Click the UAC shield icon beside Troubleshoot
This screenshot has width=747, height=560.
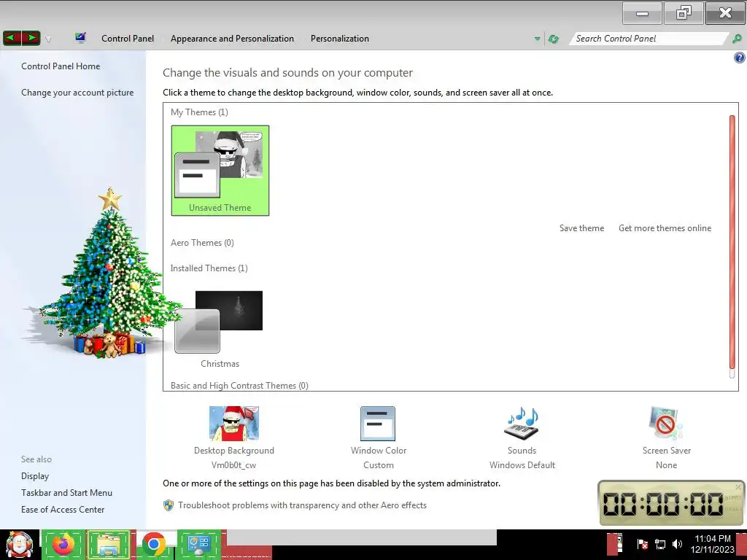(x=169, y=505)
